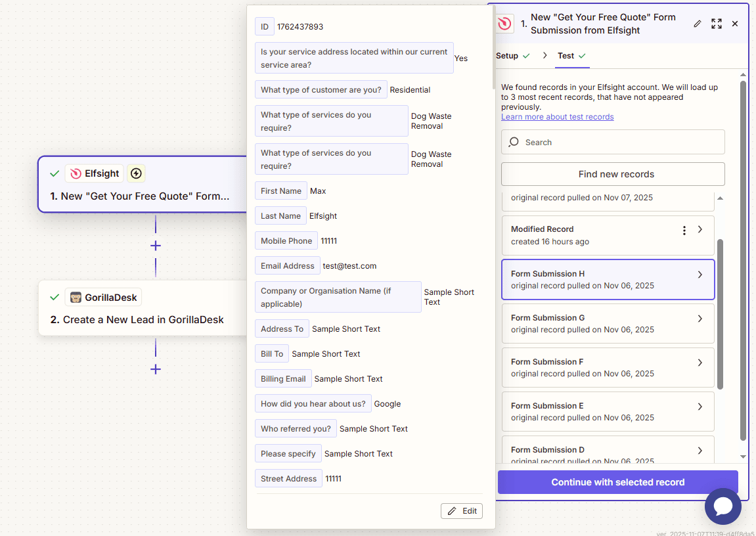Open the Create a New Lead in GorillaDesk step
Viewport: 756px width, 536px height.
tap(143, 308)
